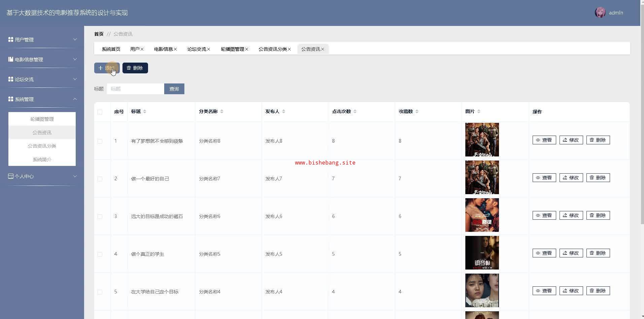Sort by 收藏数 column arrows
The width and height of the screenshot is (644, 319).
(x=417, y=111)
